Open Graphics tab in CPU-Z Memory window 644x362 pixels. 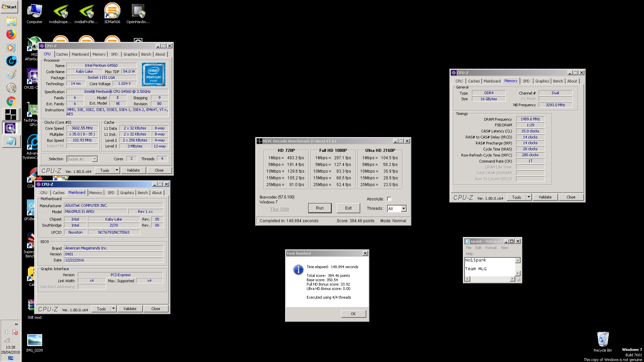pyautogui.click(x=542, y=81)
